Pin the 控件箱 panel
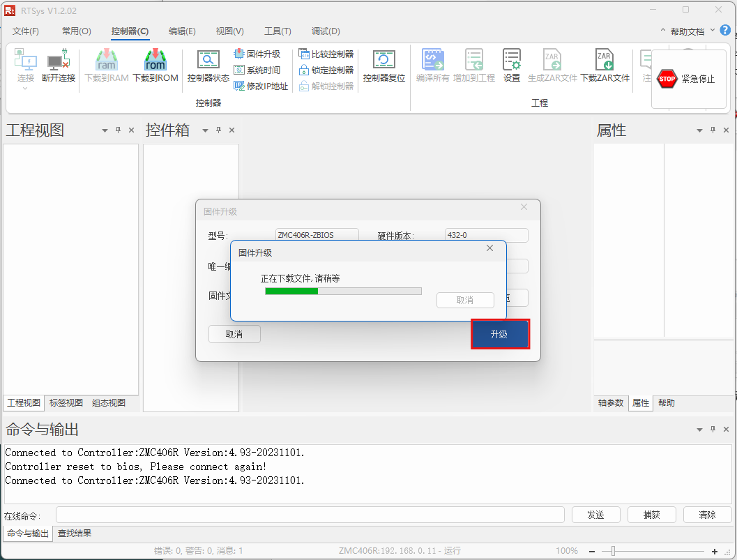This screenshot has height=560, width=737. click(218, 130)
